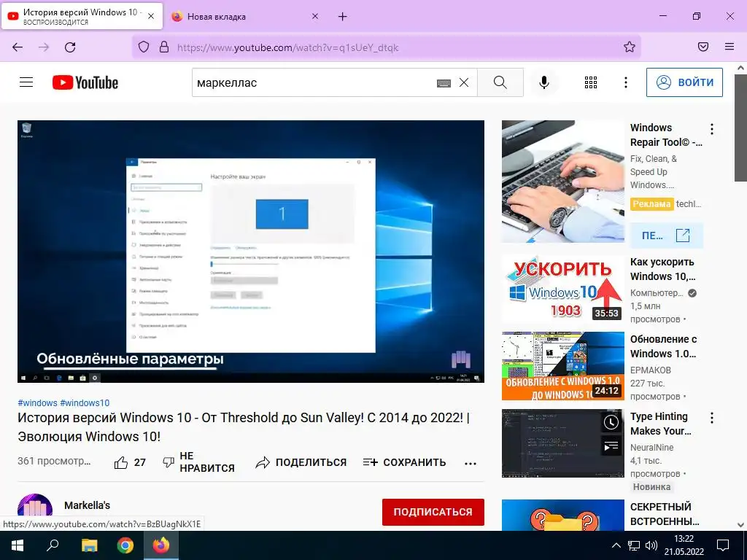Open СЕКРЕТНЫЙ ВСТРОЕННЫ… video thumbnail
The height and width of the screenshot is (560, 747).
(562, 516)
